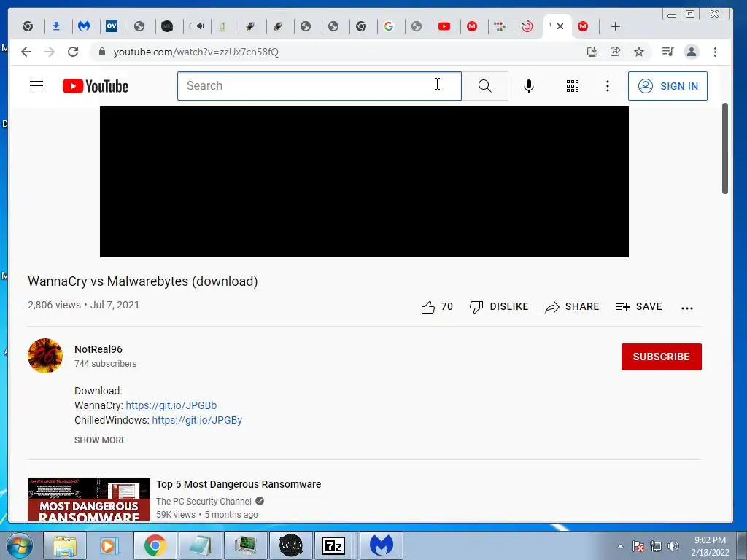This screenshot has width=747, height=560.
Task: Visit The PC Security Channel link
Action: click(204, 502)
